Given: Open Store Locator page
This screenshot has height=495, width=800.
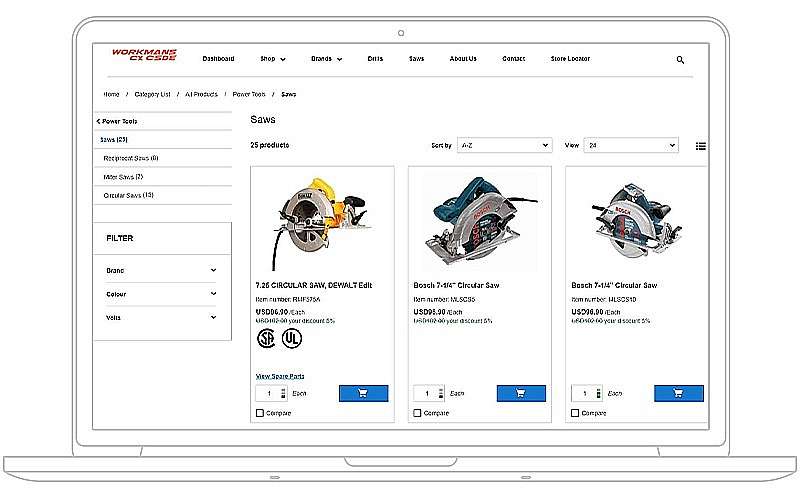Looking at the screenshot, I should click(570, 59).
